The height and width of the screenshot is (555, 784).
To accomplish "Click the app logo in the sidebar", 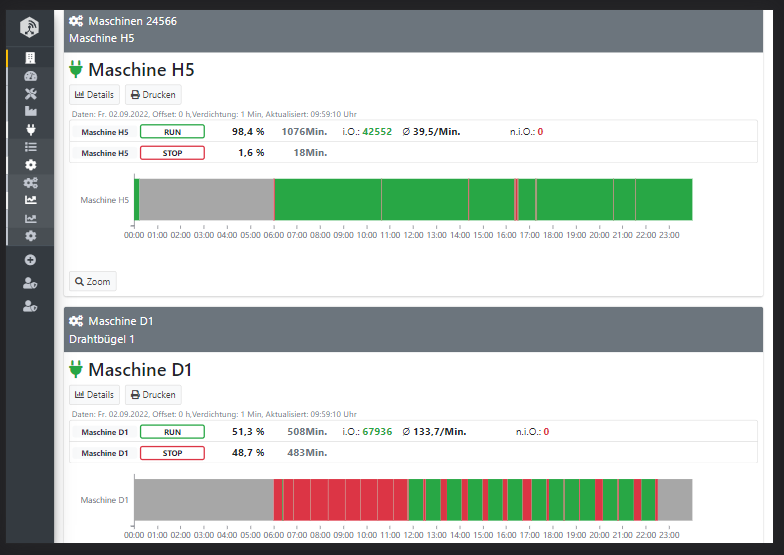I will click(x=30, y=27).
